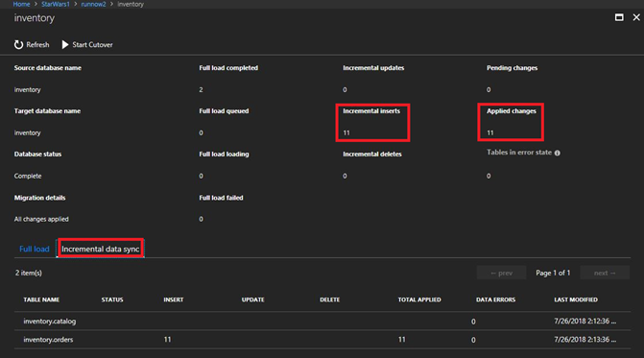Click the next page button
Image resolution: width=644 pixels, height=358 pixels.
pos(605,273)
